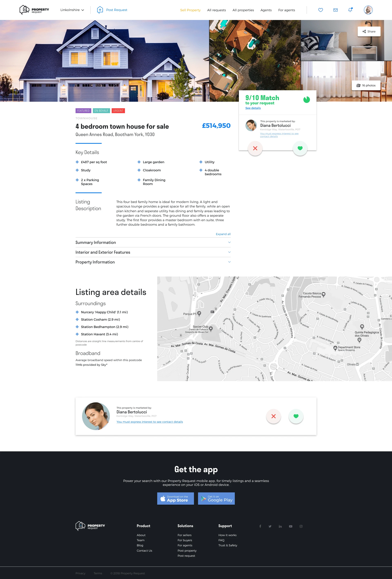Viewport: 392px width, 579px height.
Task: Reject property with red X in match card
Action: (255, 148)
